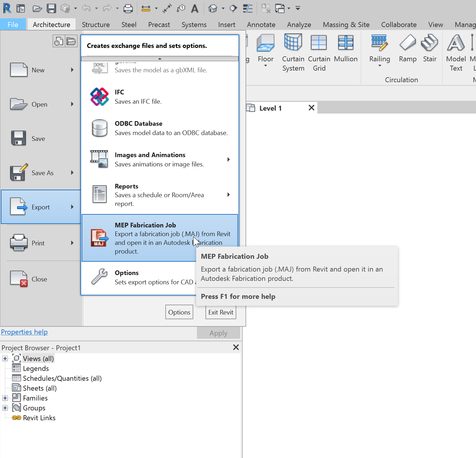Expand the Groups tree node
The height and width of the screenshot is (458, 476).
[x=5, y=408]
